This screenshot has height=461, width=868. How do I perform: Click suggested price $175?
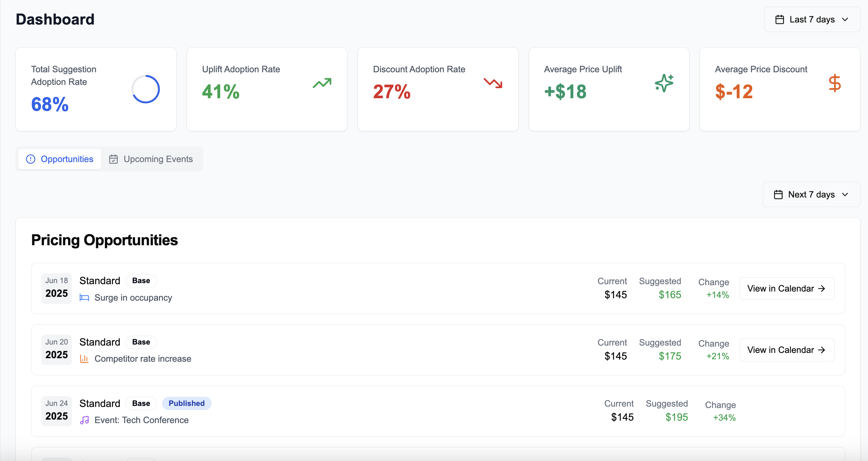(670, 356)
